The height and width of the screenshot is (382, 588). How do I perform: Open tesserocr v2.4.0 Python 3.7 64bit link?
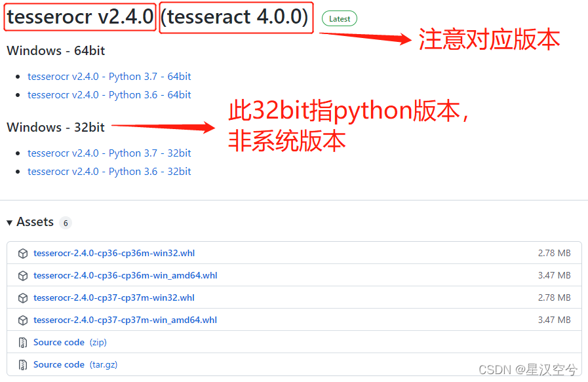(x=109, y=77)
